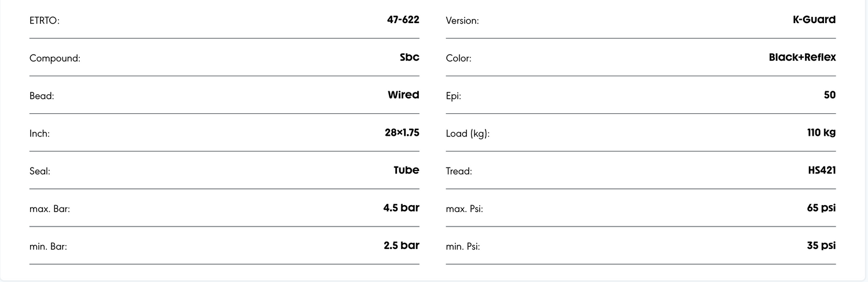Select the 35 psi value

821,246
